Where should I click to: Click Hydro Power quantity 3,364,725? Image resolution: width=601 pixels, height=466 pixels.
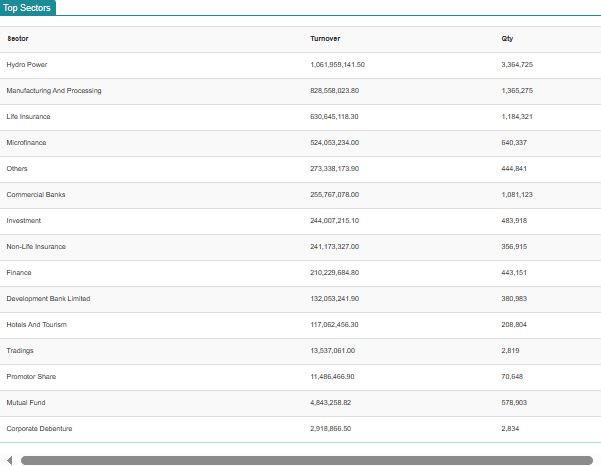pos(517,65)
